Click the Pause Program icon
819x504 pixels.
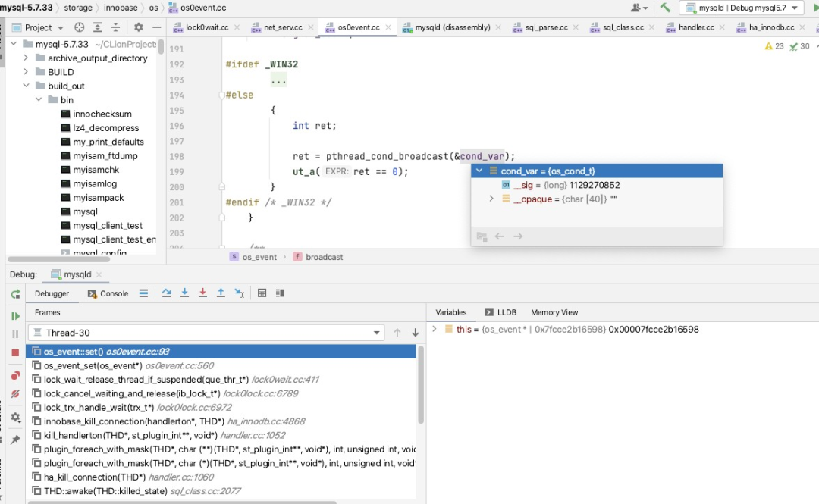coord(15,334)
